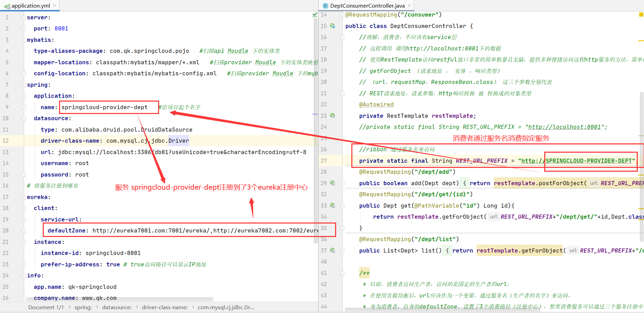This screenshot has width=644, height=313.
Task: Click @PathVariable("id") on line 33
Action: pos(447,206)
